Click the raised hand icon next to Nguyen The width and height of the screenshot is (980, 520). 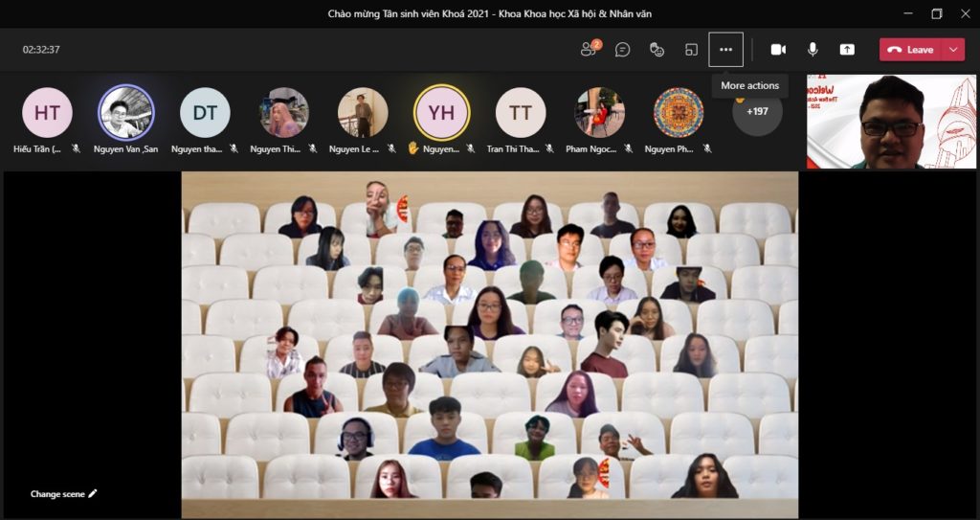coord(412,148)
